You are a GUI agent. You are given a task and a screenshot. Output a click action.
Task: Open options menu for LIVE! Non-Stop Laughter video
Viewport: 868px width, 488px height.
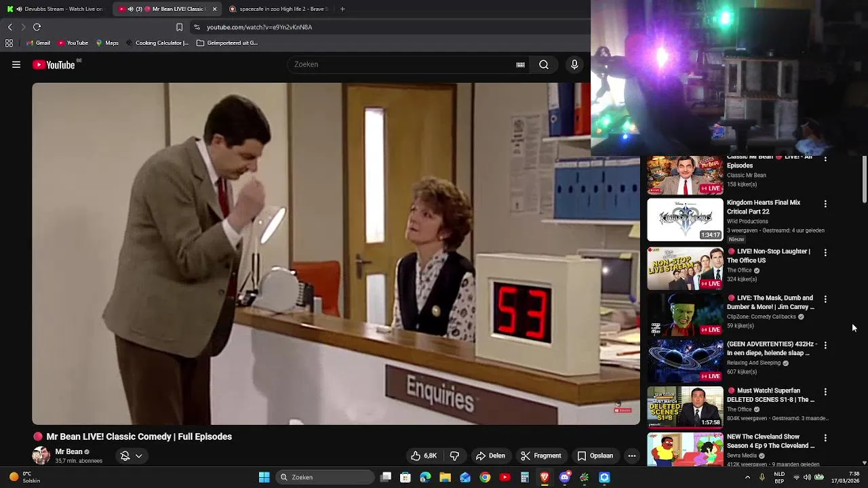[825, 252]
